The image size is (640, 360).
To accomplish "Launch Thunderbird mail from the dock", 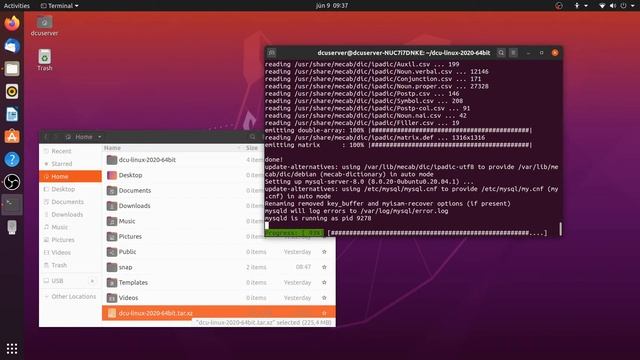I will pyautogui.click(x=12, y=46).
